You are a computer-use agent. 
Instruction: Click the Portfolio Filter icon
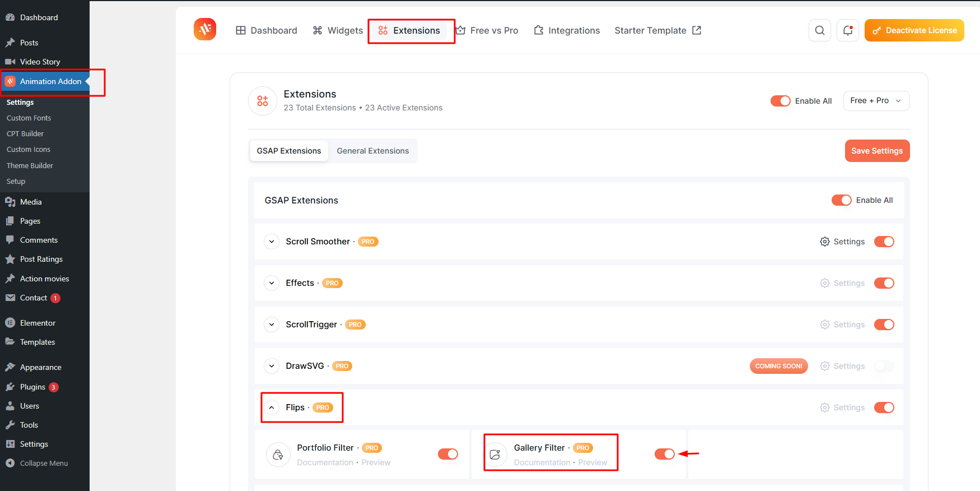click(x=278, y=455)
